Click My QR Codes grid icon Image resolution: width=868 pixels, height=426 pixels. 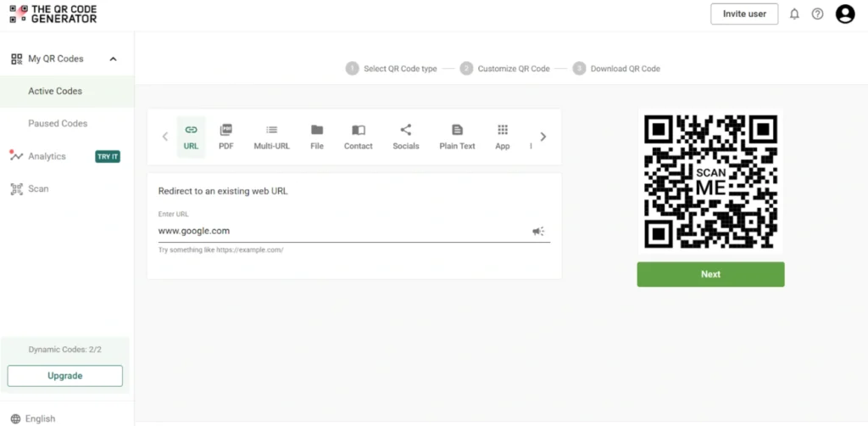pyautogui.click(x=17, y=59)
